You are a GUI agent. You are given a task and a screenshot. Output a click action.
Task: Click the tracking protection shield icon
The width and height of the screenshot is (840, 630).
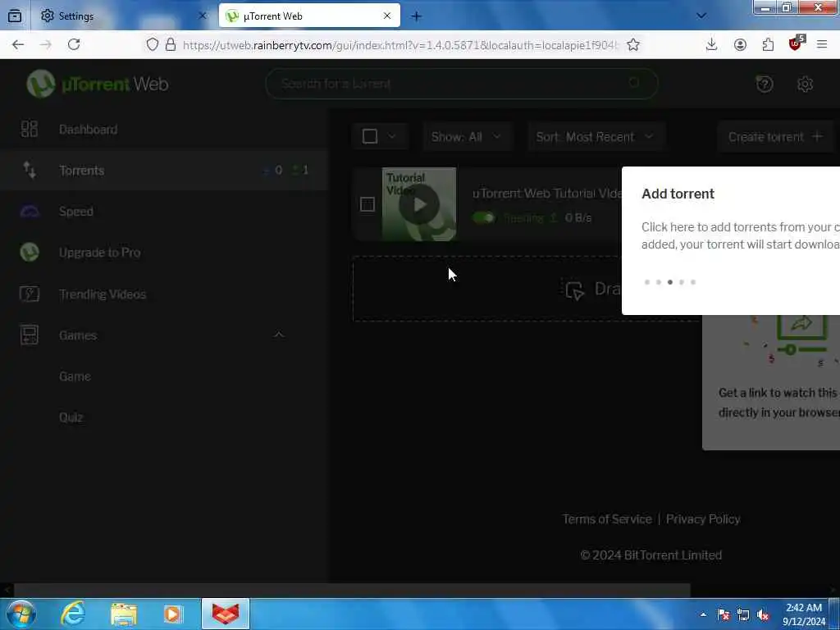tap(152, 44)
